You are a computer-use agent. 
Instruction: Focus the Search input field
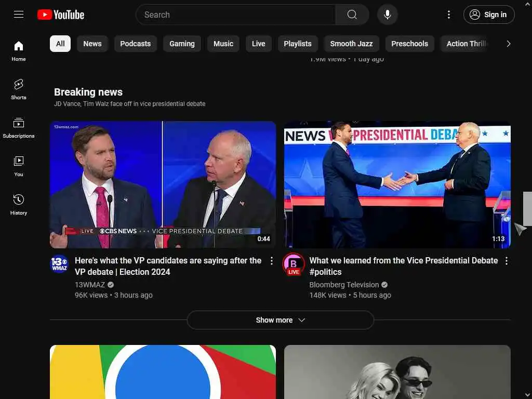coord(236,15)
